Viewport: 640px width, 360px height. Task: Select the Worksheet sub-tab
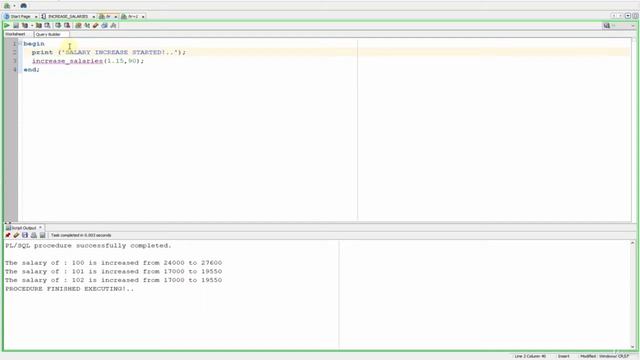pos(16,34)
